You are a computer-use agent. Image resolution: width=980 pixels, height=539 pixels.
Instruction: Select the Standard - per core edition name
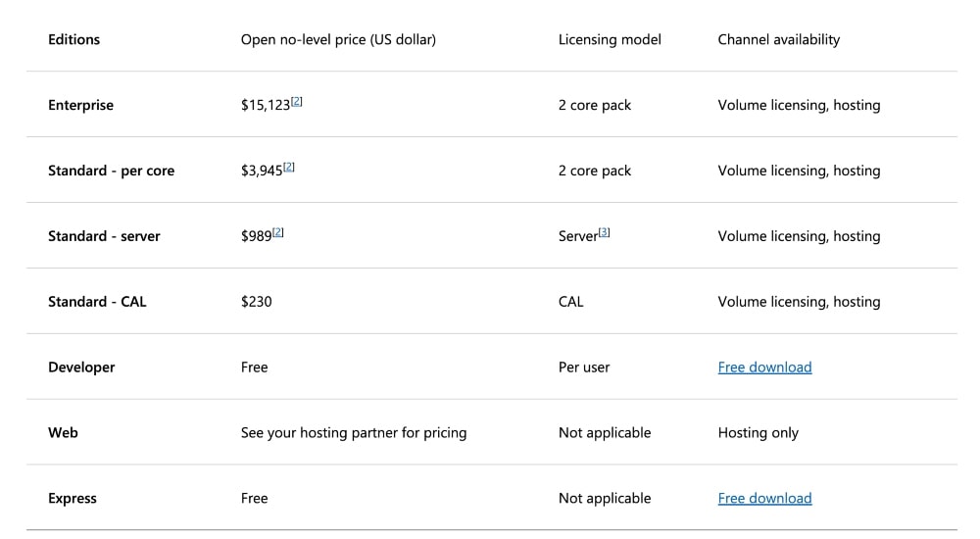tap(111, 171)
